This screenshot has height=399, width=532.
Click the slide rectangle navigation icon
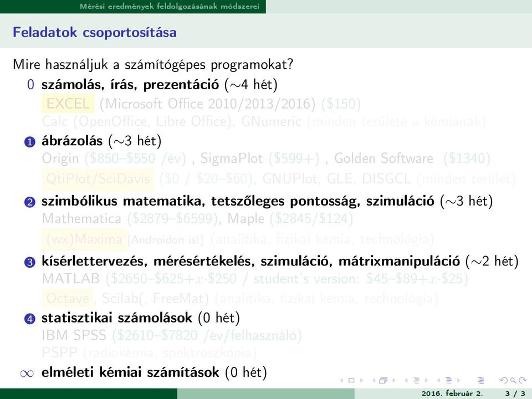(x=351, y=380)
